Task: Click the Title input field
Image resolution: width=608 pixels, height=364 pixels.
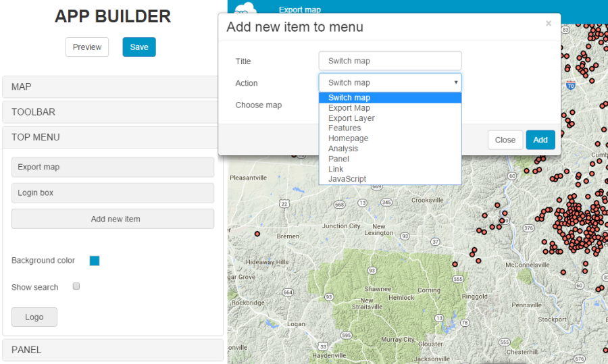Action: click(x=390, y=61)
